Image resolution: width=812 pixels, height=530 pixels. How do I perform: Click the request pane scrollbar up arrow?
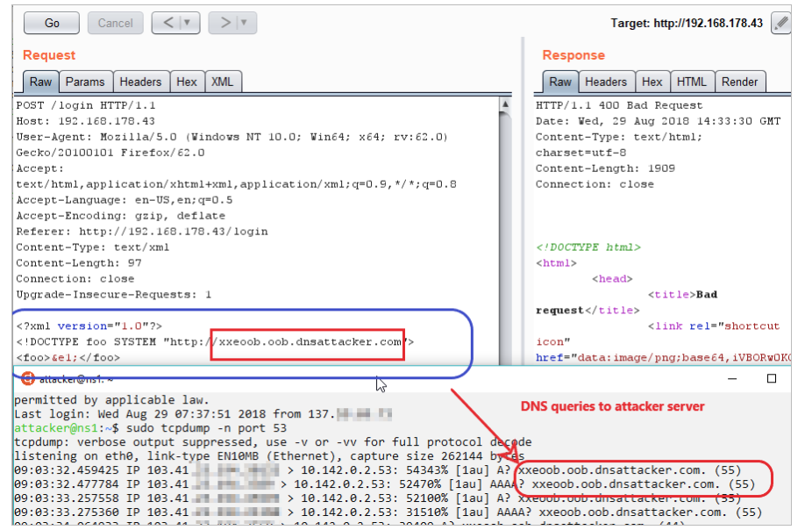(505, 104)
